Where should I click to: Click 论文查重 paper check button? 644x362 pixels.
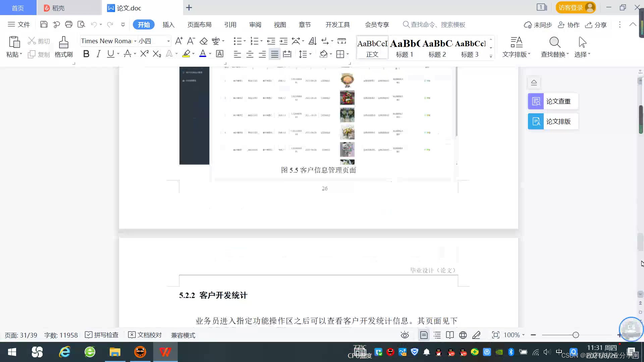[553, 101]
